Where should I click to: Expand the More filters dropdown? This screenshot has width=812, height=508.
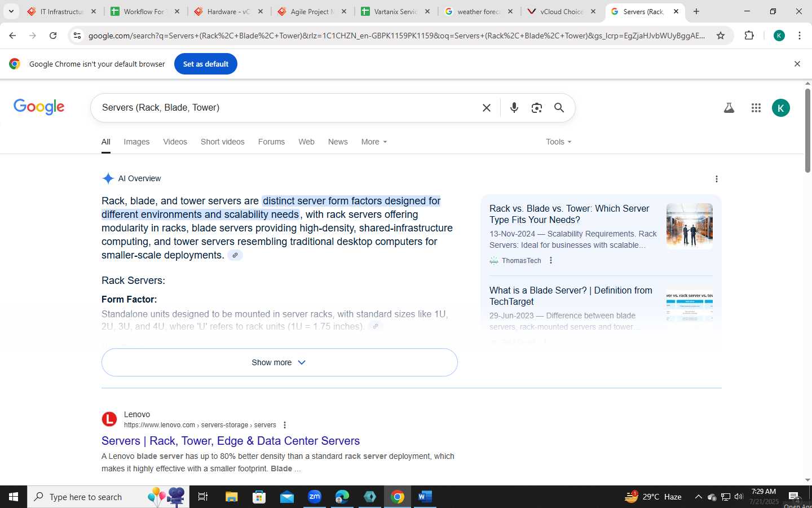click(374, 142)
